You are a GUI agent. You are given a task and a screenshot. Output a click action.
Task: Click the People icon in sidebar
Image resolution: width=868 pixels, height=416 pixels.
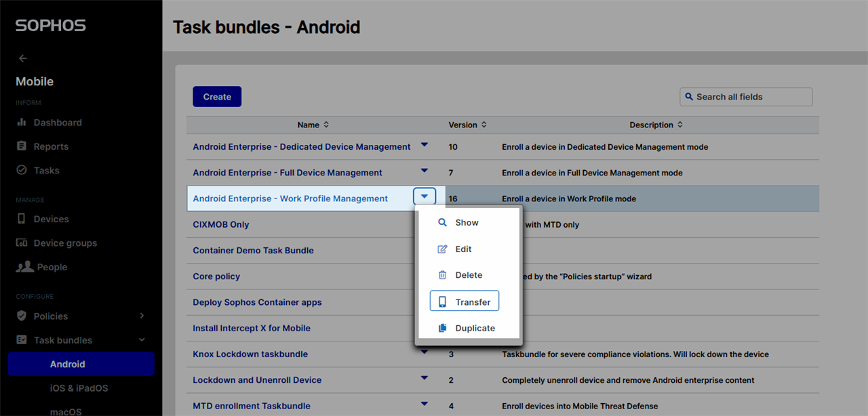[24, 267]
